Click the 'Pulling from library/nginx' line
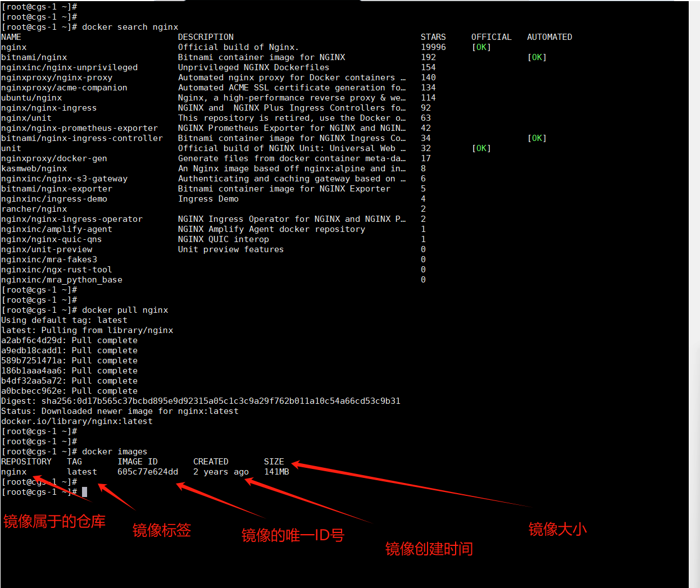Image resolution: width=700 pixels, height=588 pixels. click(107, 330)
